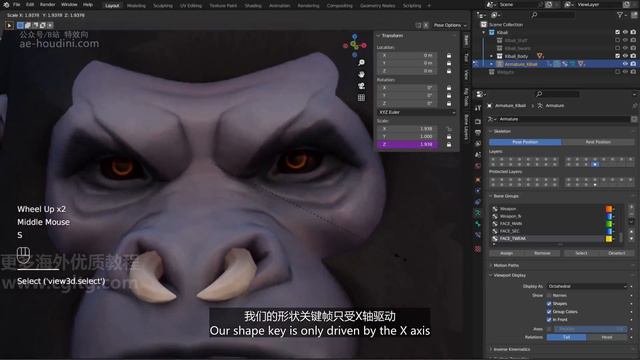Click the Assign bone group button
640x360 pixels.
click(507, 253)
